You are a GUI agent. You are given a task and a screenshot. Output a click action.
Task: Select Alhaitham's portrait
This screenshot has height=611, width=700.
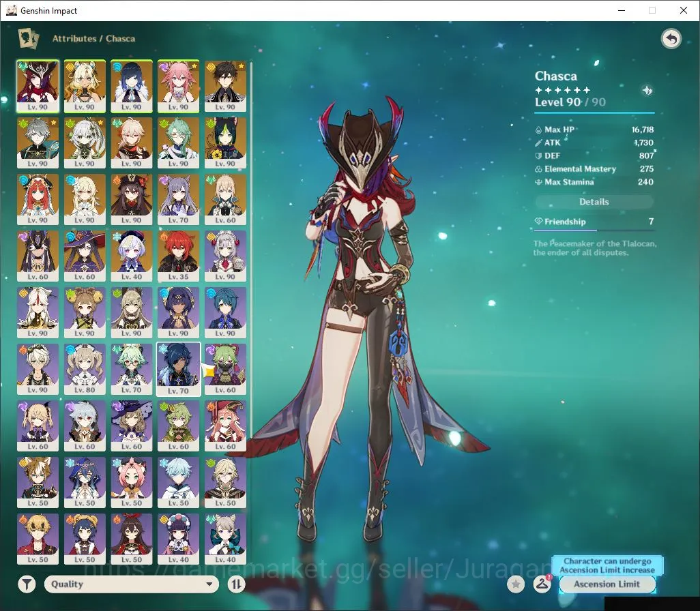[x=38, y=143]
